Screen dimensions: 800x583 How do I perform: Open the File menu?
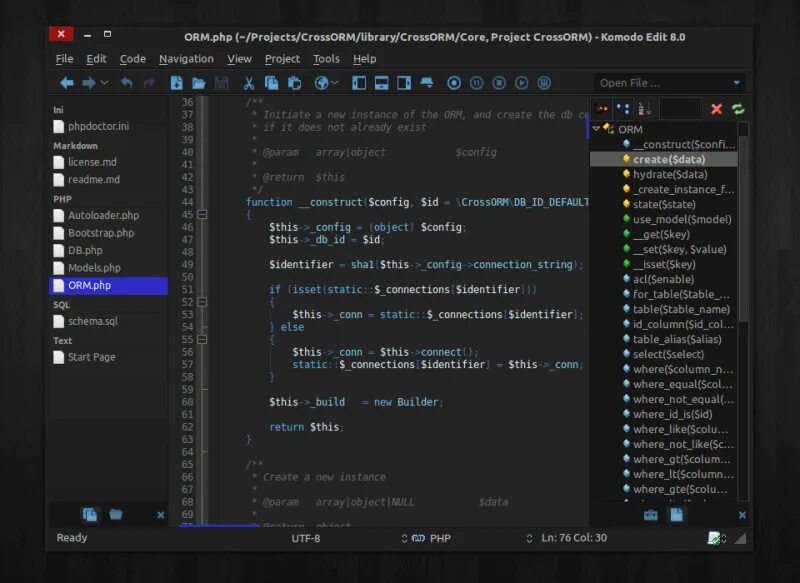64,59
